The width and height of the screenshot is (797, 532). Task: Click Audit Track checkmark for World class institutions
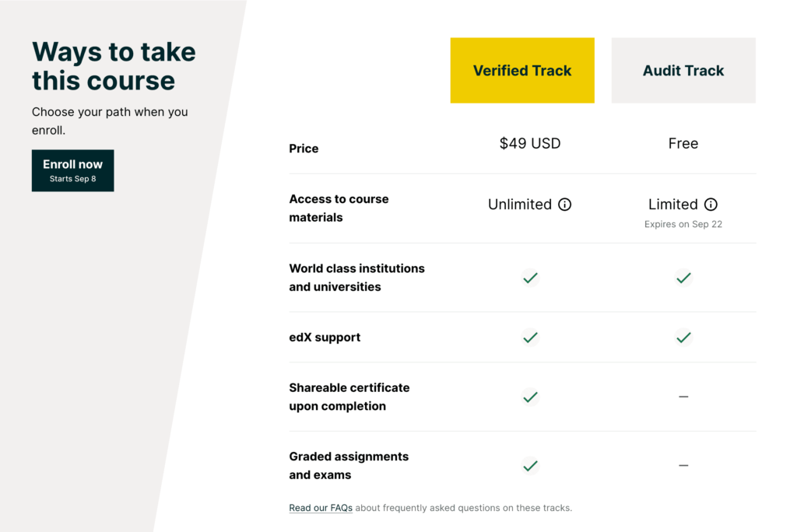pos(683,278)
